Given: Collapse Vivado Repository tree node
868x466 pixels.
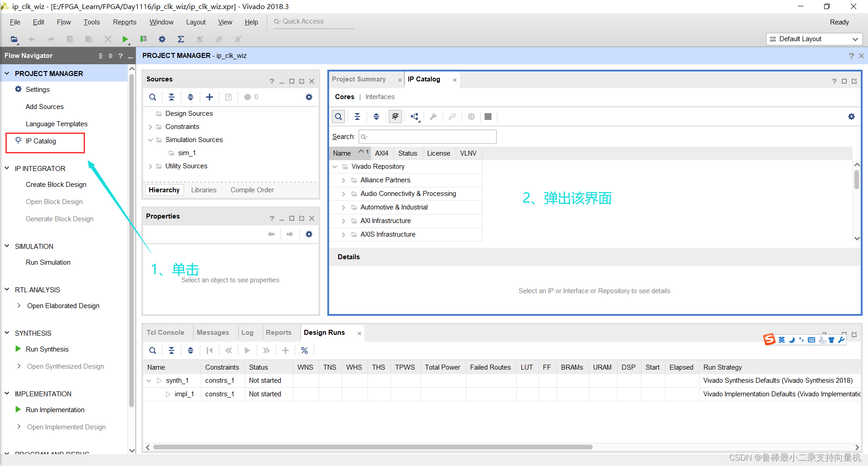Looking at the screenshot, I should coord(335,167).
